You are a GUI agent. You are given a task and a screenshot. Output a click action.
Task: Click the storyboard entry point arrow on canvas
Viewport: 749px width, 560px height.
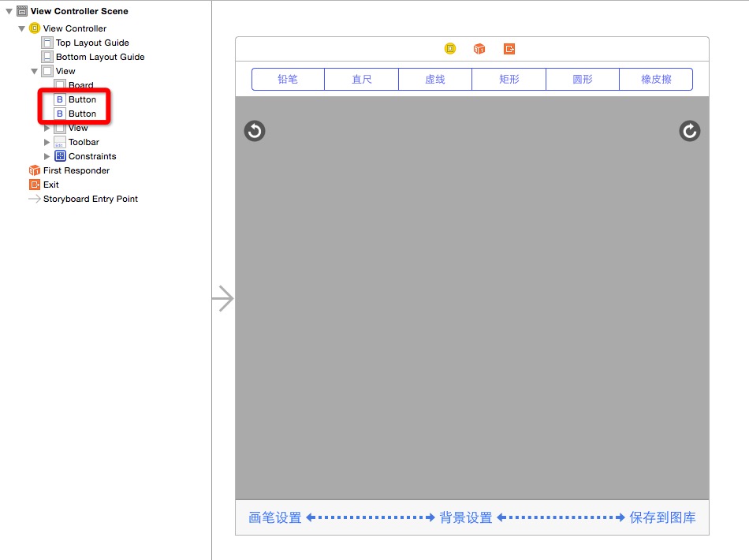pyautogui.click(x=222, y=299)
